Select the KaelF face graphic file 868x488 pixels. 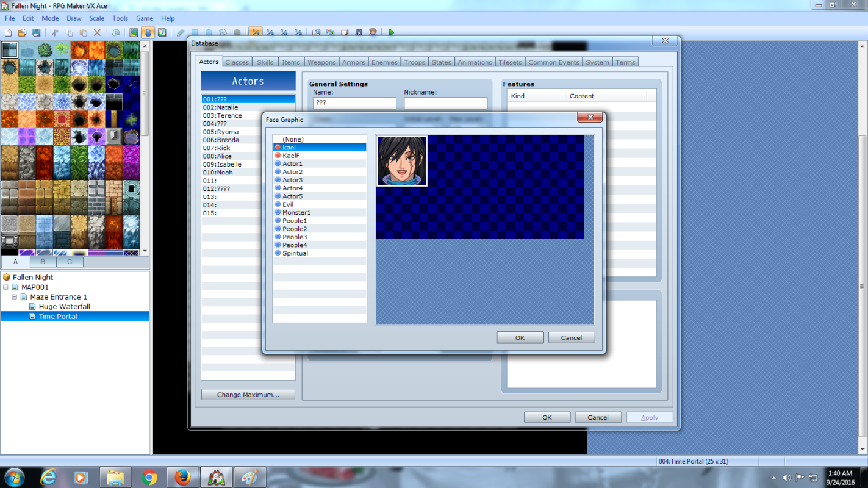pos(320,156)
